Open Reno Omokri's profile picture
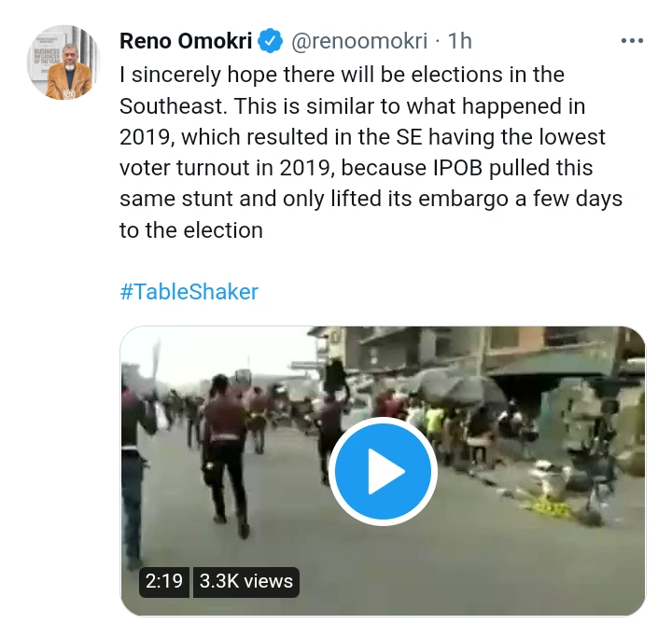672x624 pixels. click(63, 63)
